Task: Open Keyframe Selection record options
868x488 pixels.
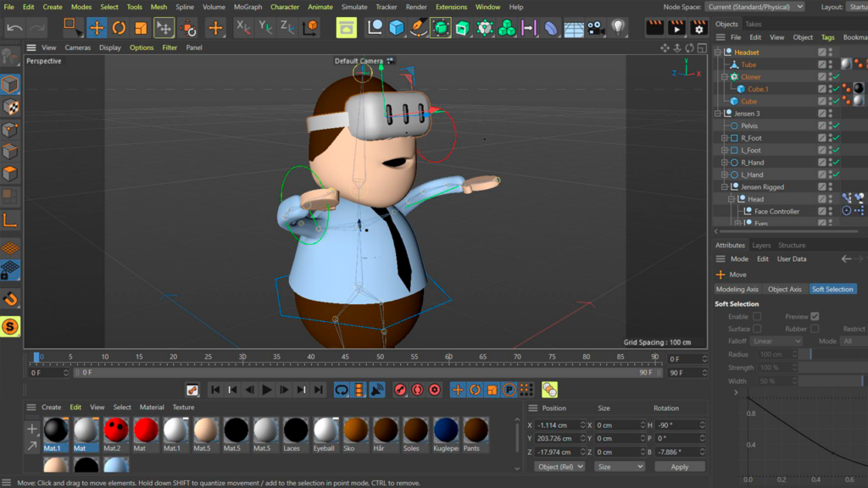Action: coord(435,390)
